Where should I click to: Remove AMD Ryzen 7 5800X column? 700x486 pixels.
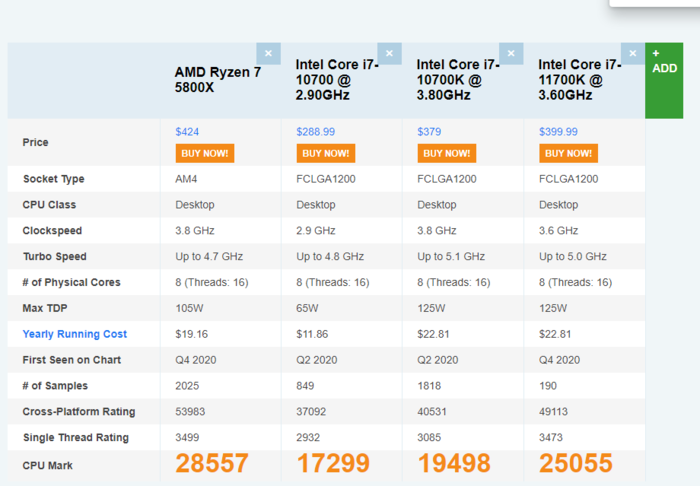268,54
